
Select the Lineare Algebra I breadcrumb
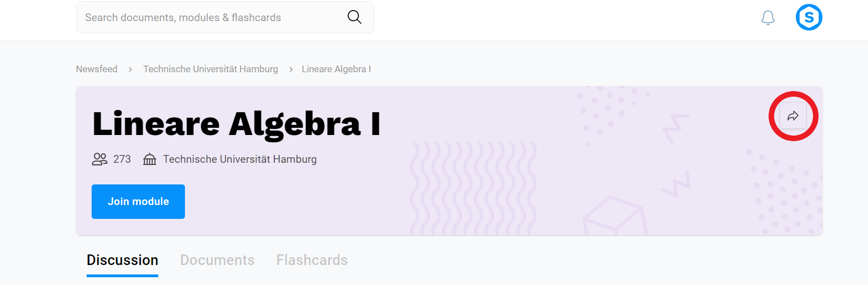(337, 69)
